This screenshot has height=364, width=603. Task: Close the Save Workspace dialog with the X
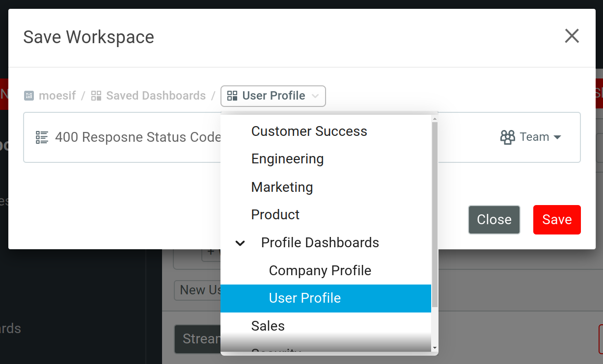(572, 36)
